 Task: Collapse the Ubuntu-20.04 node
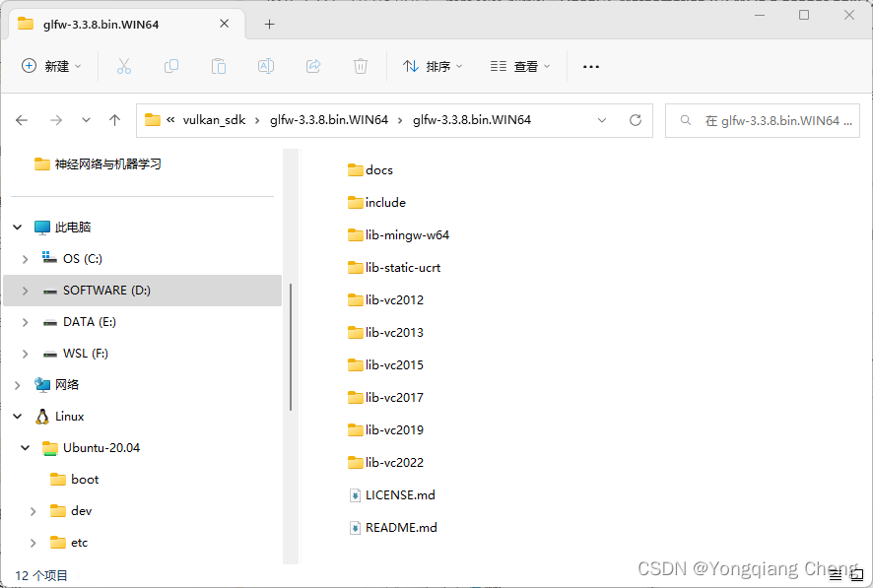click(25, 448)
